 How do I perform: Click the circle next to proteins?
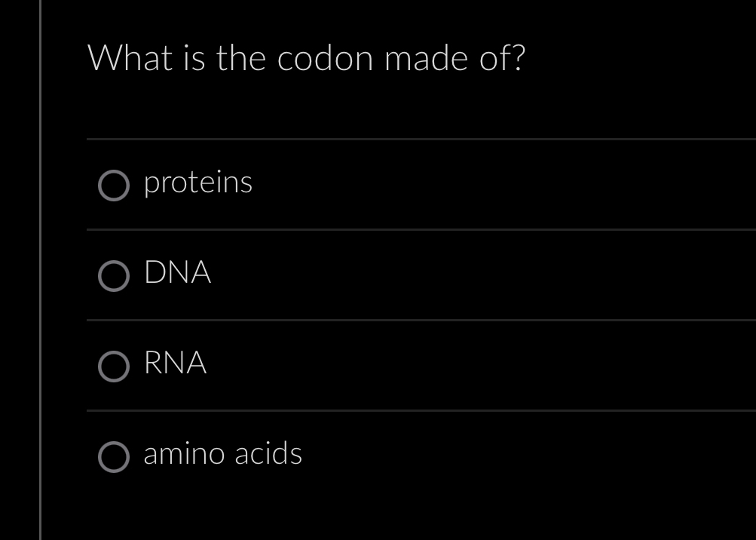pos(114,186)
